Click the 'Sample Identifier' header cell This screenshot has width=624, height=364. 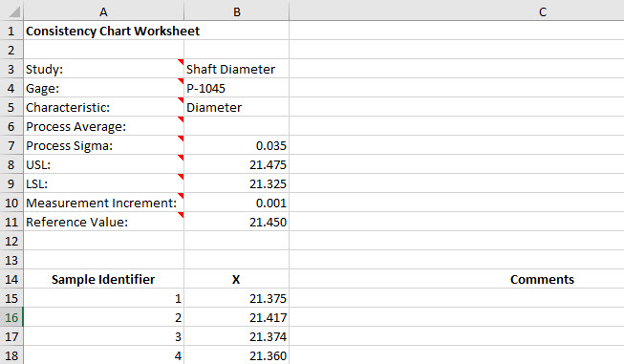103,279
